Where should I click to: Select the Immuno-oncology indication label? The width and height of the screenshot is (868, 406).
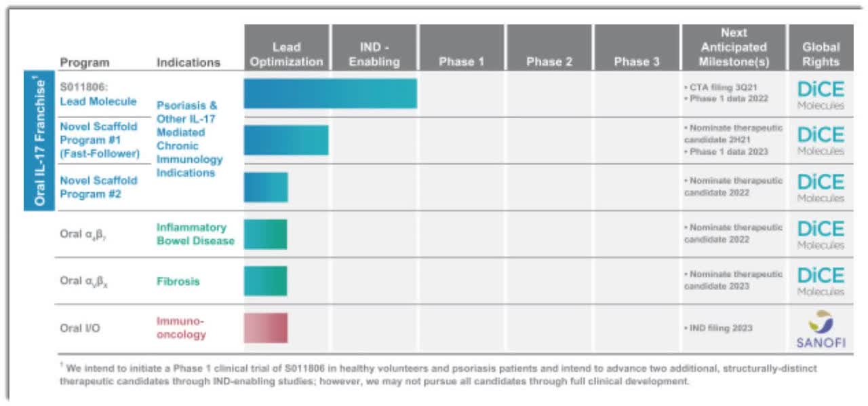[x=181, y=328]
